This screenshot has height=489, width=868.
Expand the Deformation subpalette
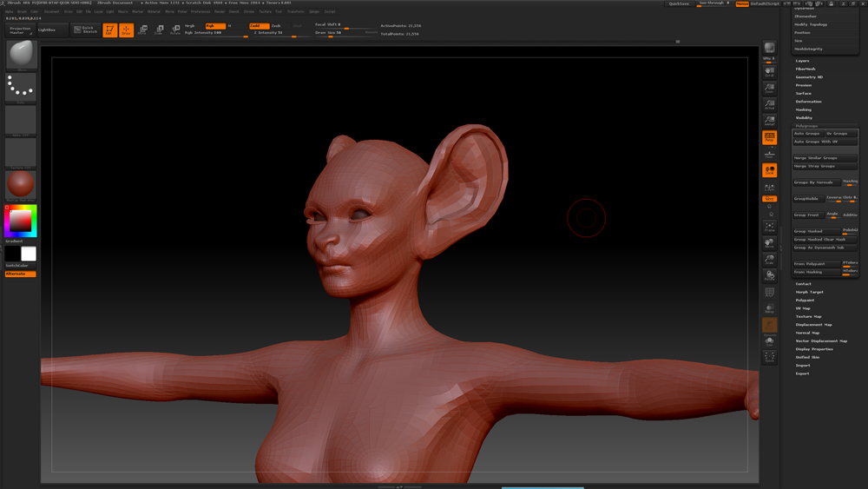[x=808, y=102]
